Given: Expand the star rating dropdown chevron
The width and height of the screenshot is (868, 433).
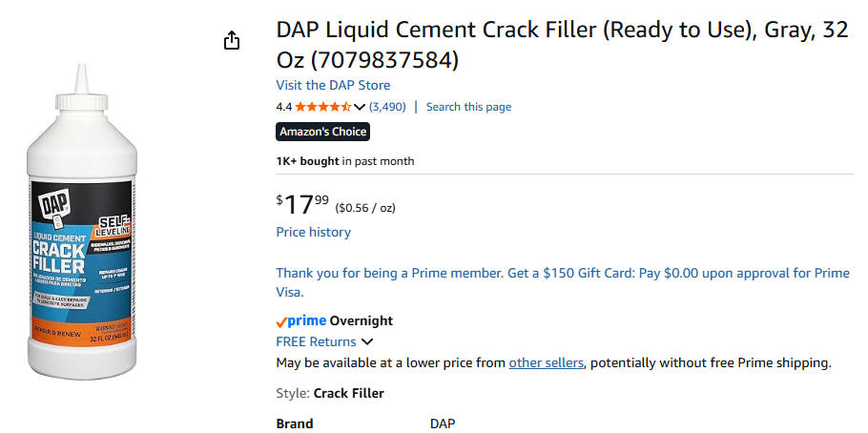Looking at the screenshot, I should click(360, 107).
